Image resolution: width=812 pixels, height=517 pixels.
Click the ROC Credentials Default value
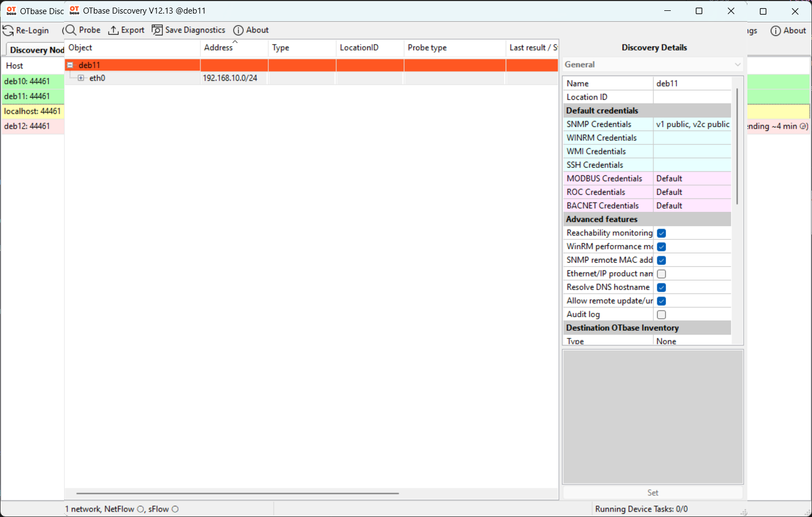[692, 192]
